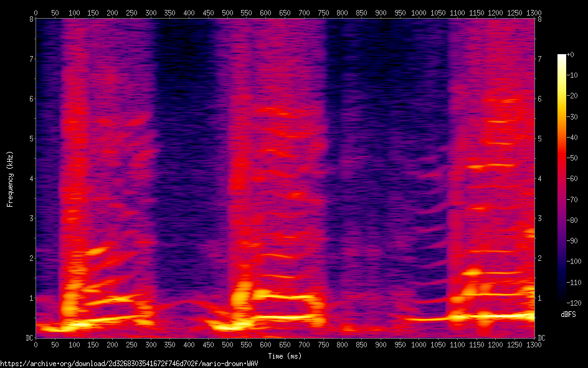This screenshot has height=368, width=588.
Task: Click the "Time (ms)" axis label
Action: pyautogui.click(x=285, y=356)
